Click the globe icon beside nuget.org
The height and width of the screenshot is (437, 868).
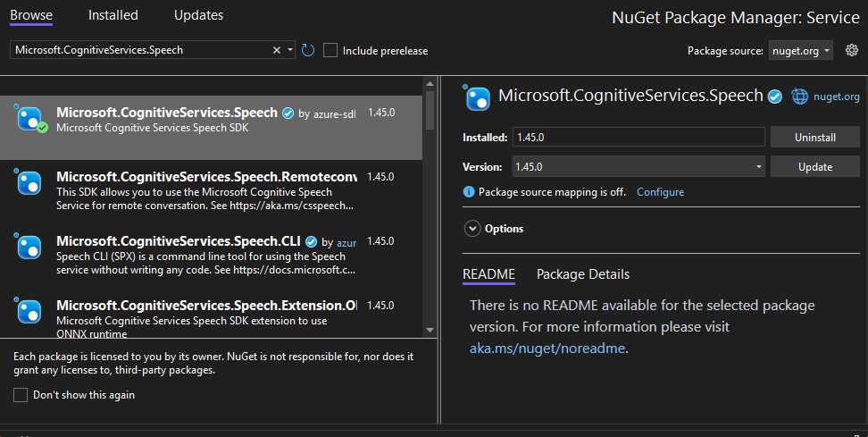(799, 97)
